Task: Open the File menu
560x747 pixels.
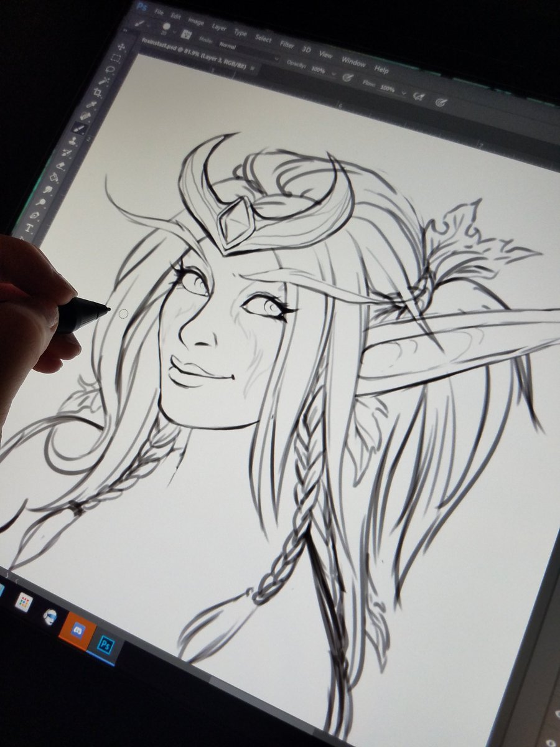Action: coord(159,12)
